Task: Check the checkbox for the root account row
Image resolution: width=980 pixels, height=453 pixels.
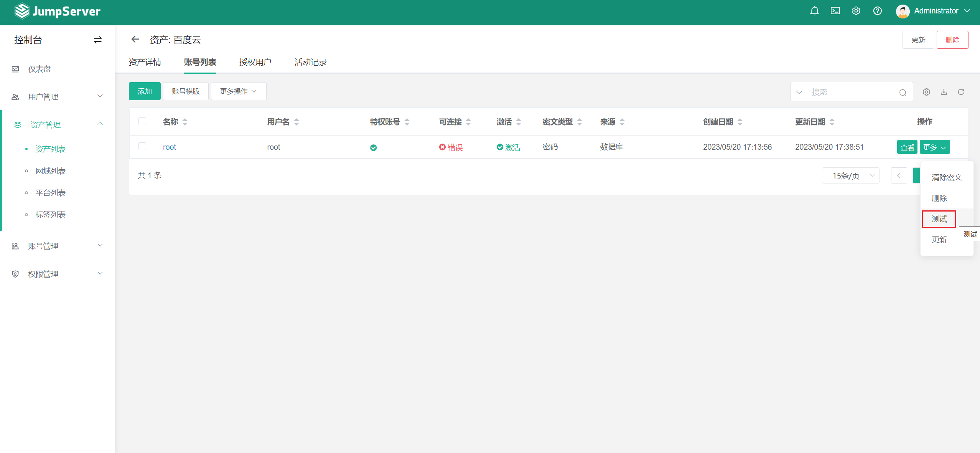Action: tap(143, 147)
